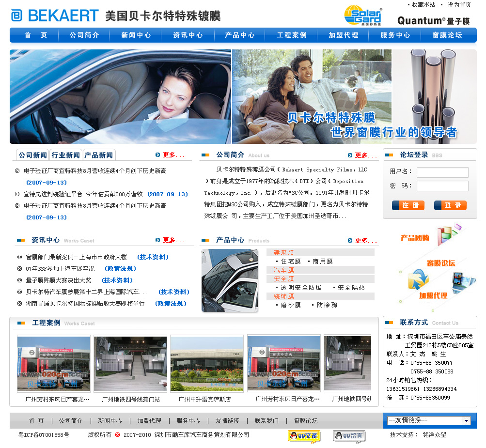Open 窗膜部门最新案例 上海市市政府大楼 article
486x448 pixels.
[x=76, y=257]
